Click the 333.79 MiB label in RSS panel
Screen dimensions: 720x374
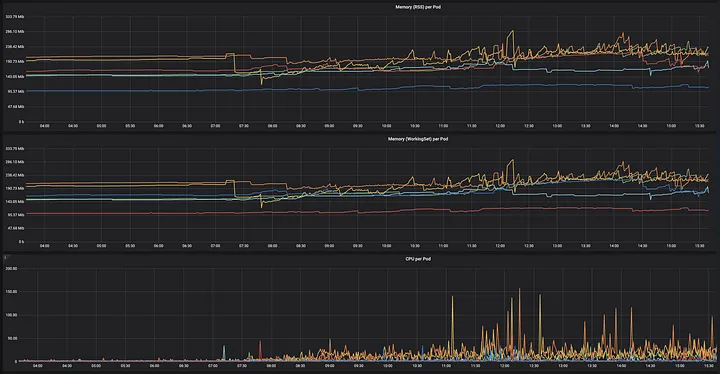tap(15, 17)
